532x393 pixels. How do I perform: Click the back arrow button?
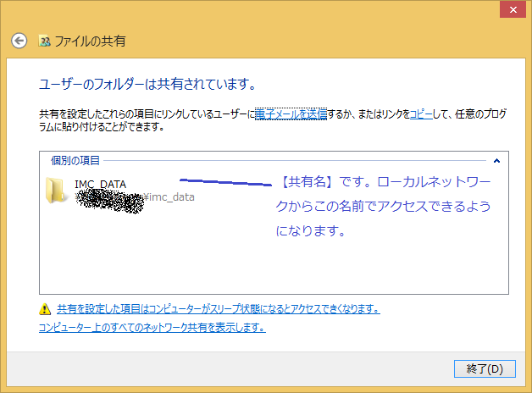19,41
